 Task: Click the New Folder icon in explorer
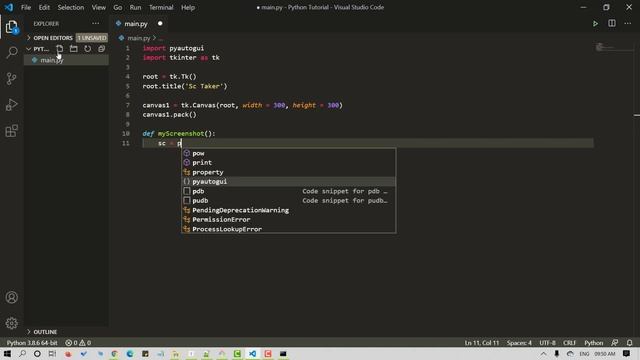tap(73, 49)
